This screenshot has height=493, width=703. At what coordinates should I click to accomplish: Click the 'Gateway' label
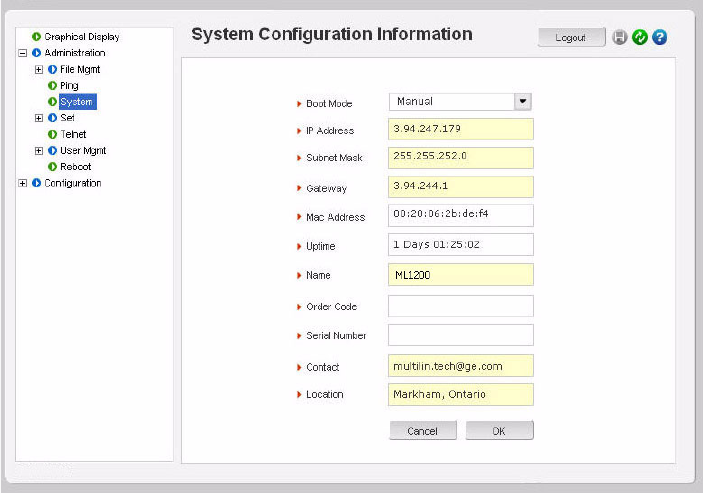pos(326,189)
